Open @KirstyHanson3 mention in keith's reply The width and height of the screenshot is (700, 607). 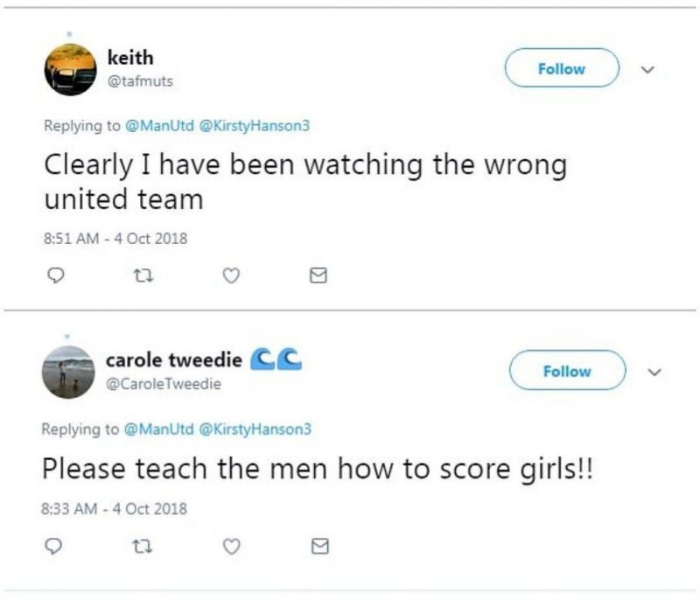(255, 126)
